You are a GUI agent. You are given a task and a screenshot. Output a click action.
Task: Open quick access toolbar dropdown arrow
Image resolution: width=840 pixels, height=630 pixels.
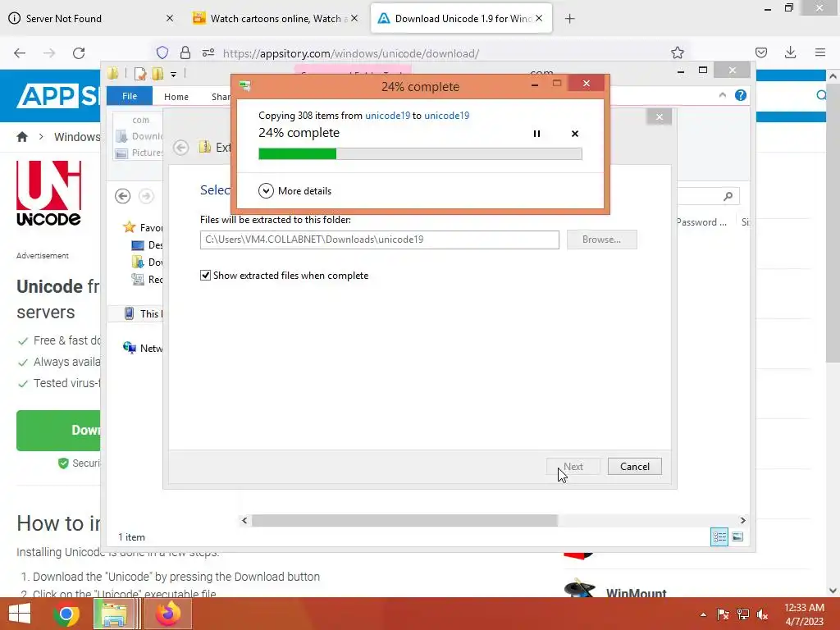pos(174,75)
